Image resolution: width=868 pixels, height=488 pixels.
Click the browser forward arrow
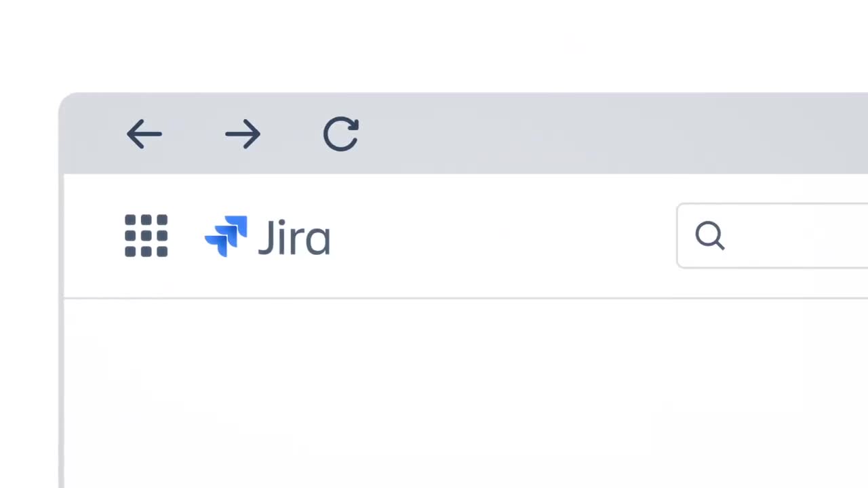243,134
